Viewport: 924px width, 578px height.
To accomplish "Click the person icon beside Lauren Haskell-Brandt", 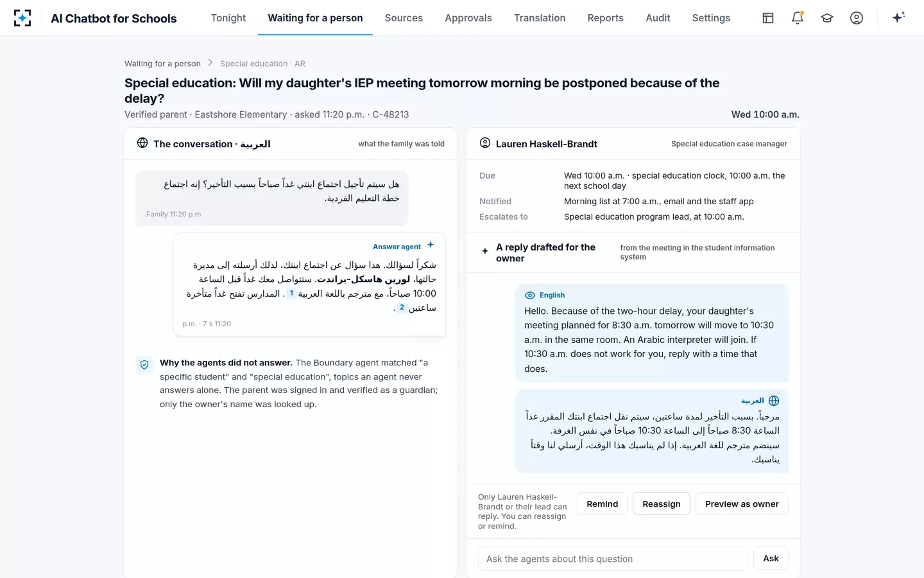I will click(485, 143).
